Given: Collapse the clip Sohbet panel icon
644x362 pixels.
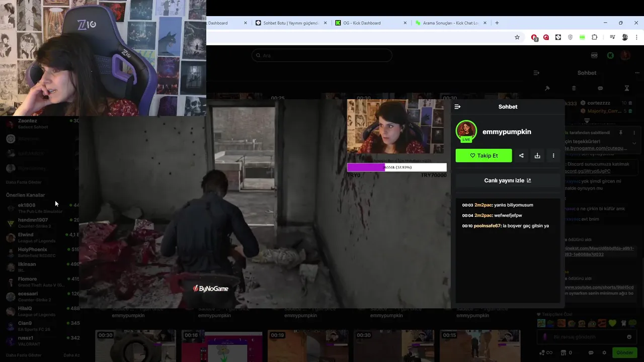Looking at the screenshot, I should pos(457,107).
